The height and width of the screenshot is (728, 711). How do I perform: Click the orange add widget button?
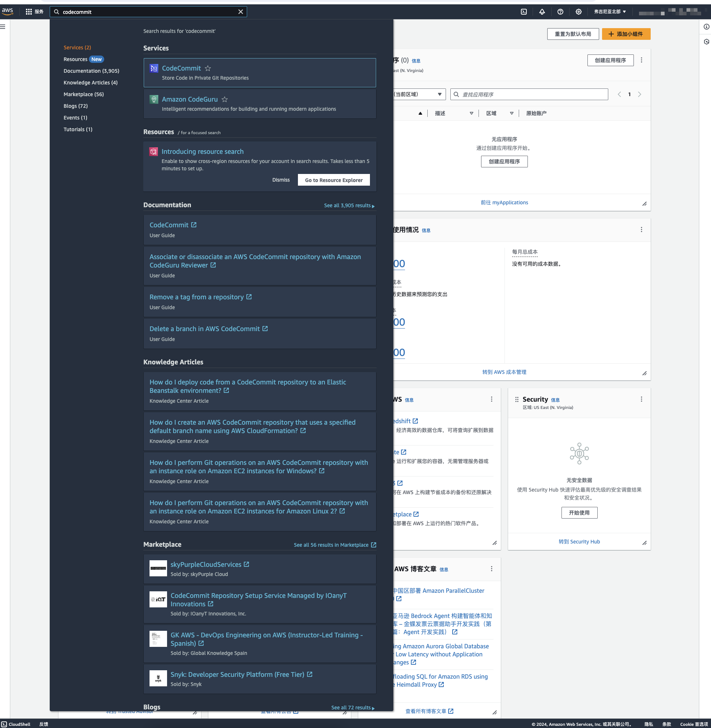(x=625, y=34)
